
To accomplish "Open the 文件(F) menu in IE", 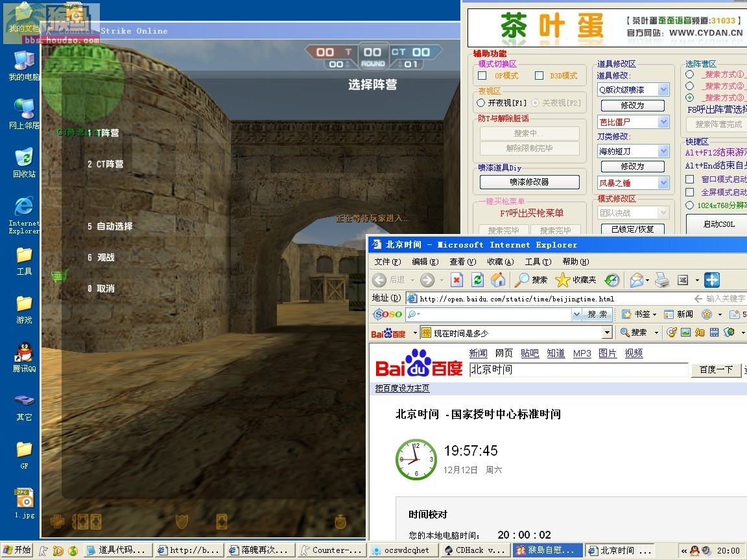I will [387, 261].
